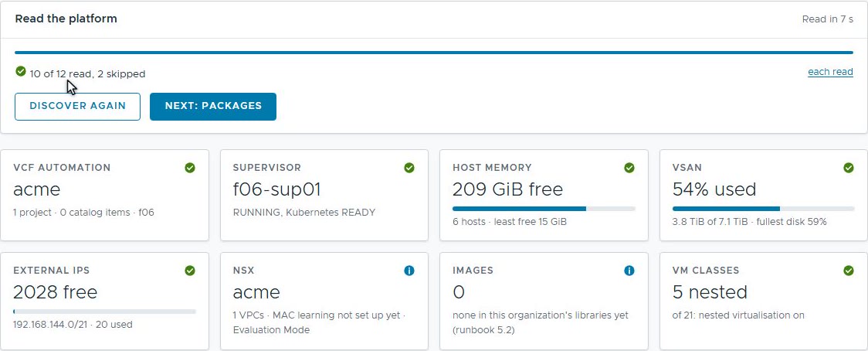Click the Supervisor card's green status check
The width and height of the screenshot is (868, 351).
[409, 168]
